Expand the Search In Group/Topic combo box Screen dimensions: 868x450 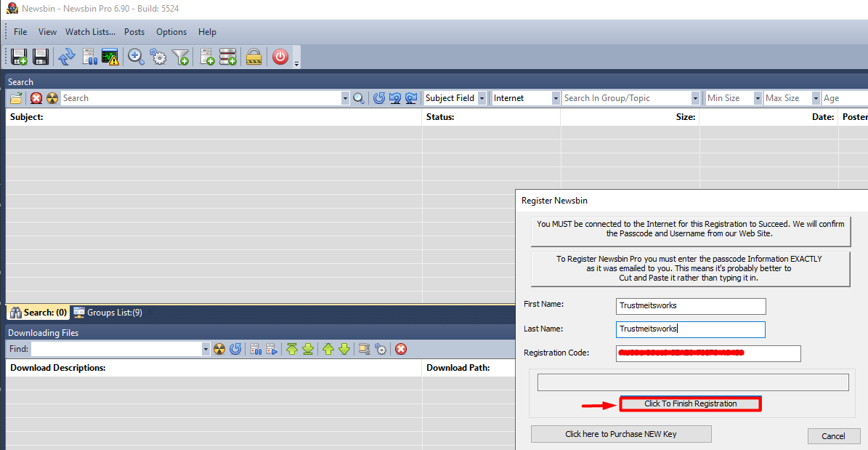631,98
